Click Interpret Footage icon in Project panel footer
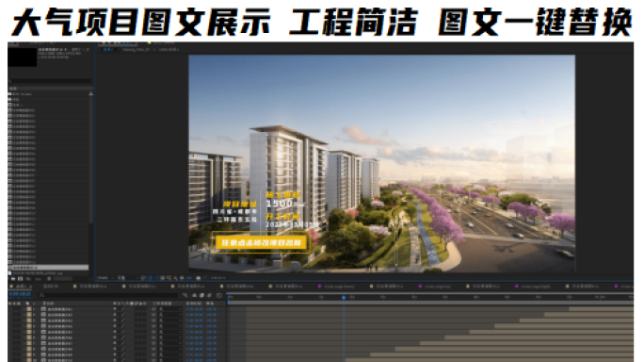Screen dimensions: 644x362 pos(9,278)
